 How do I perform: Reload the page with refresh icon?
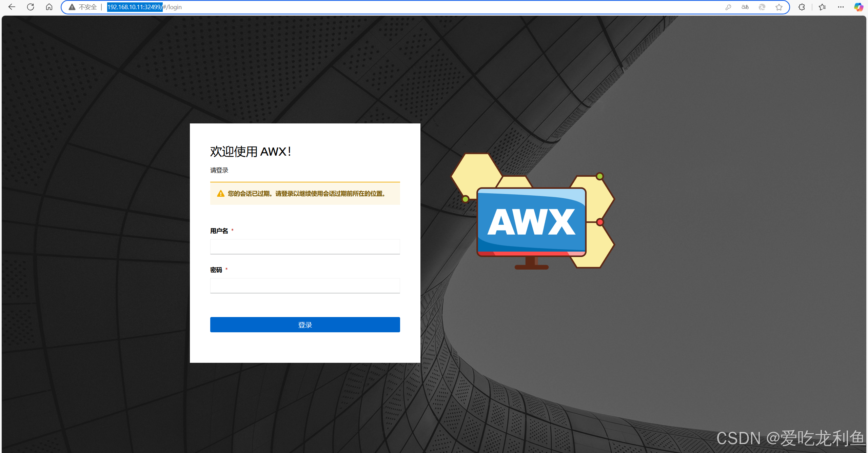(31, 7)
